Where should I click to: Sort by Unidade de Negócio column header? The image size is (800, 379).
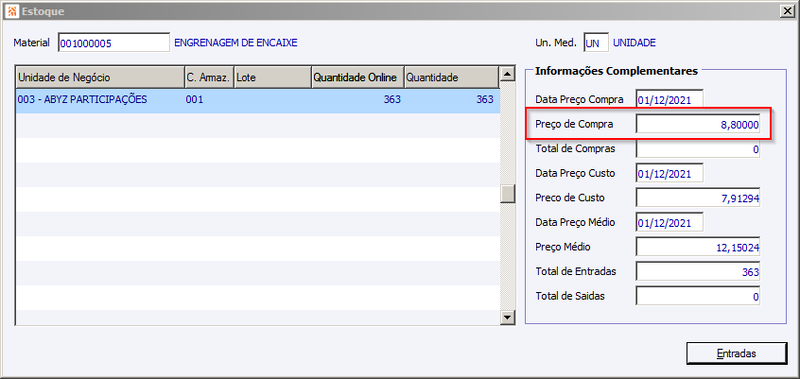tap(100, 77)
